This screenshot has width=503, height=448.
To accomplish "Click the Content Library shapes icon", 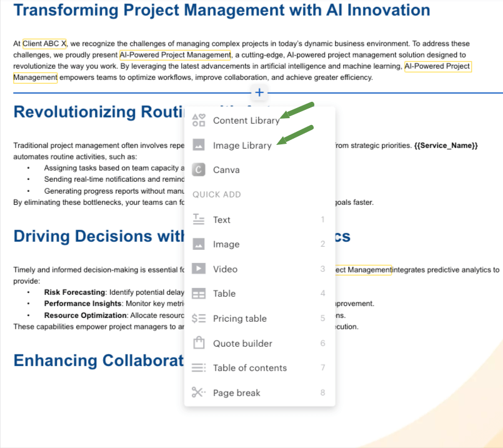I will point(199,120).
